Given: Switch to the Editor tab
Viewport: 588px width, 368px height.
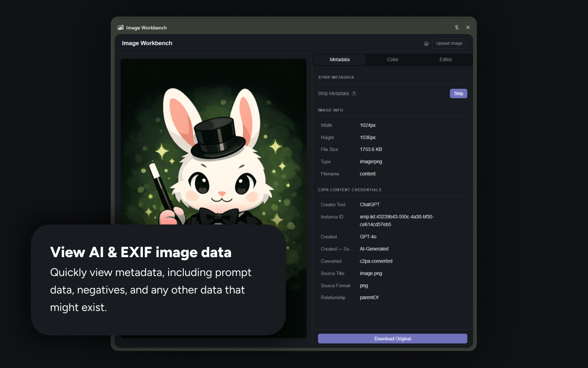Looking at the screenshot, I should click(x=445, y=59).
